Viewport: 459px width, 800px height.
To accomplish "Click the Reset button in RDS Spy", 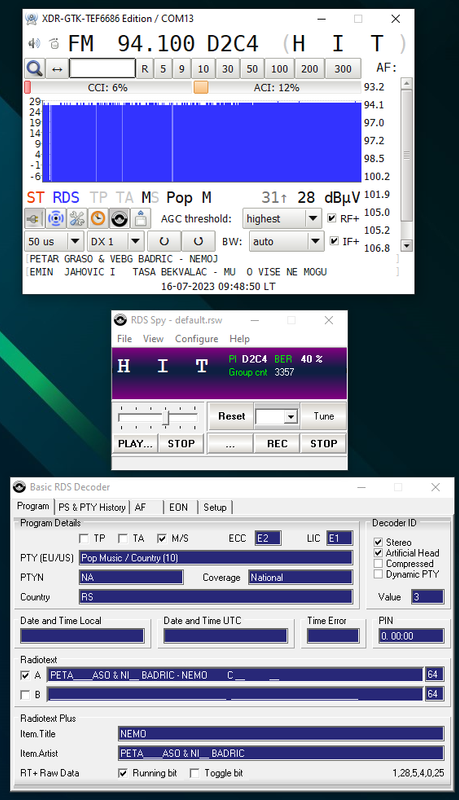I will [x=231, y=416].
